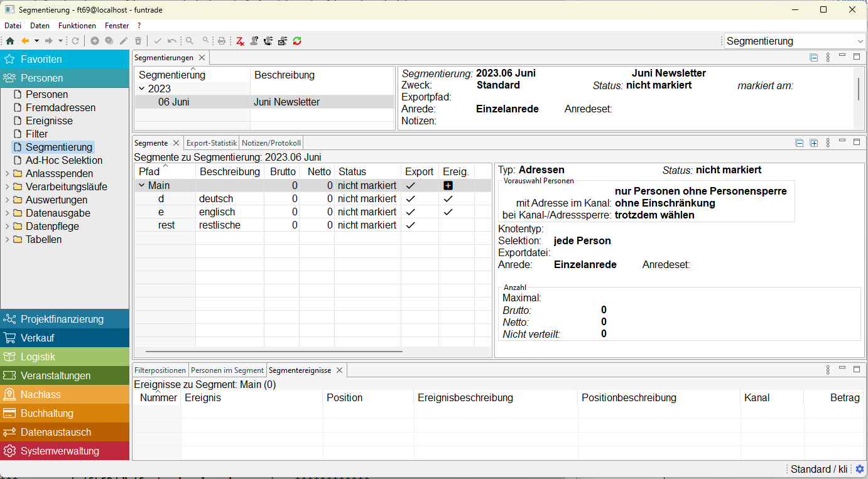The width and height of the screenshot is (868, 479).
Task: Click the printer icon in the toolbar
Action: click(x=222, y=41)
